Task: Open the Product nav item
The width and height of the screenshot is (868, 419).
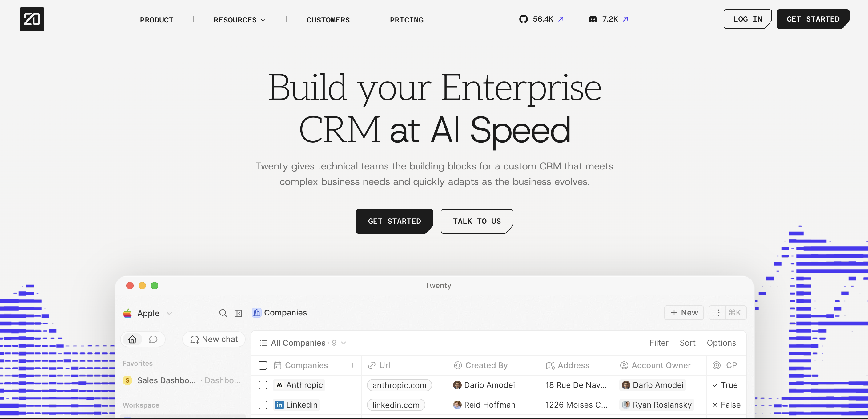Action: coord(157,20)
